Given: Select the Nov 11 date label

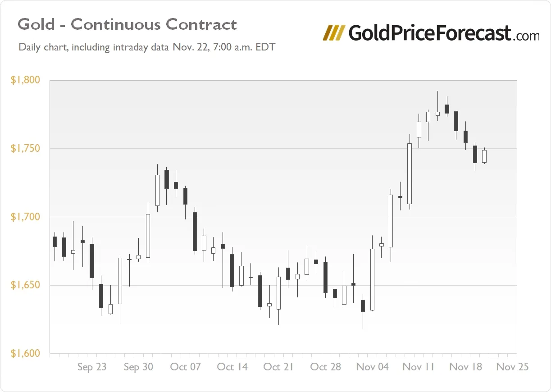Looking at the screenshot, I should pyautogui.click(x=419, y=367).
